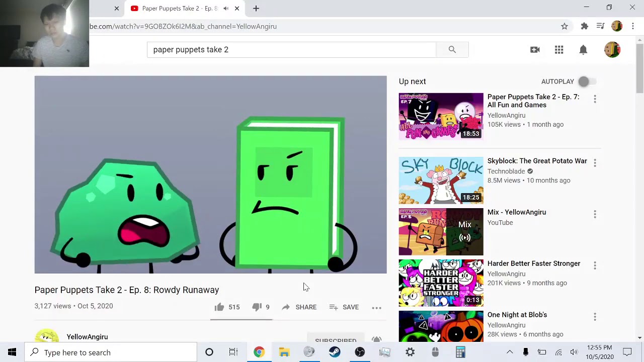Open the notifications bell in YouTube header
Screen dimensions: 644x362
click(583, 49)
